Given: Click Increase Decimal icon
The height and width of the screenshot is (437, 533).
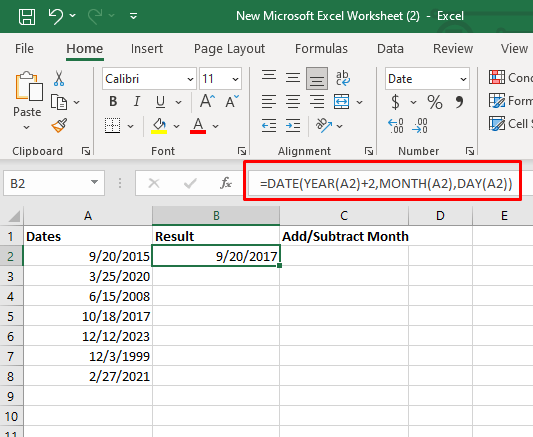Looking at the screenshot, I should tap(396, 126).
